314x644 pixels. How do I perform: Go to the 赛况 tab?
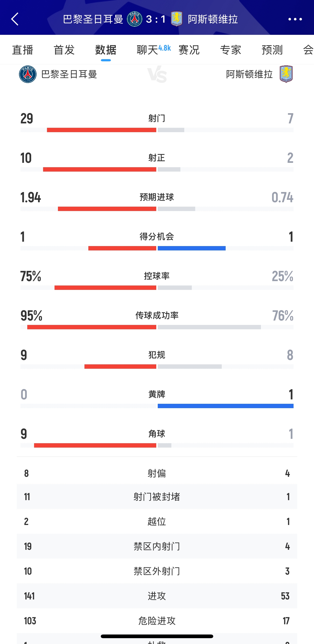pos(189,50)
